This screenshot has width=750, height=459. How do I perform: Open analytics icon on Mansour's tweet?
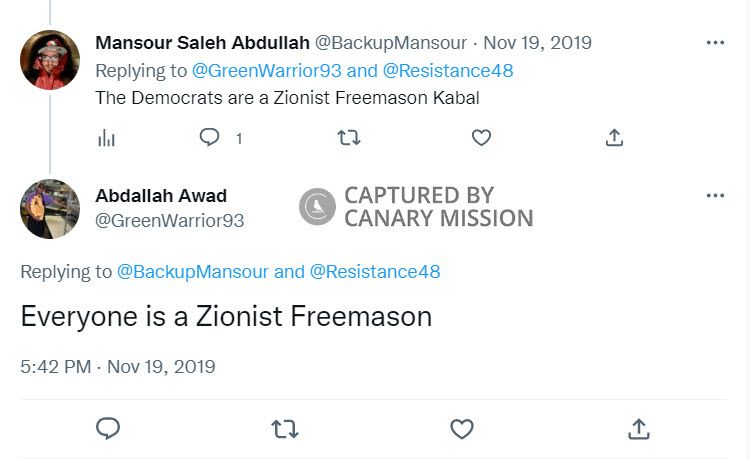107,138
